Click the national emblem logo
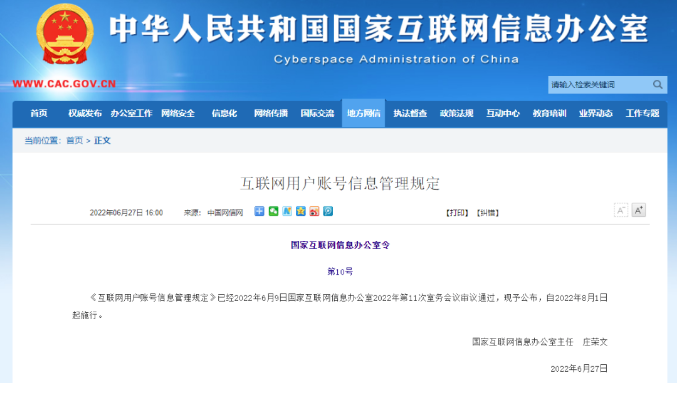 point(65,36)
